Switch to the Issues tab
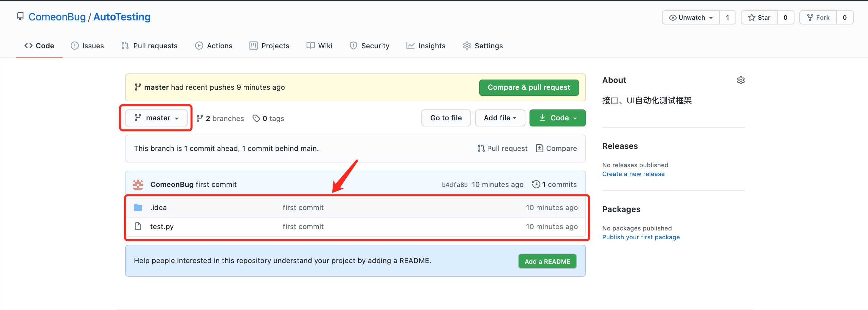The image size is (868, 310). tap(87, 46)
